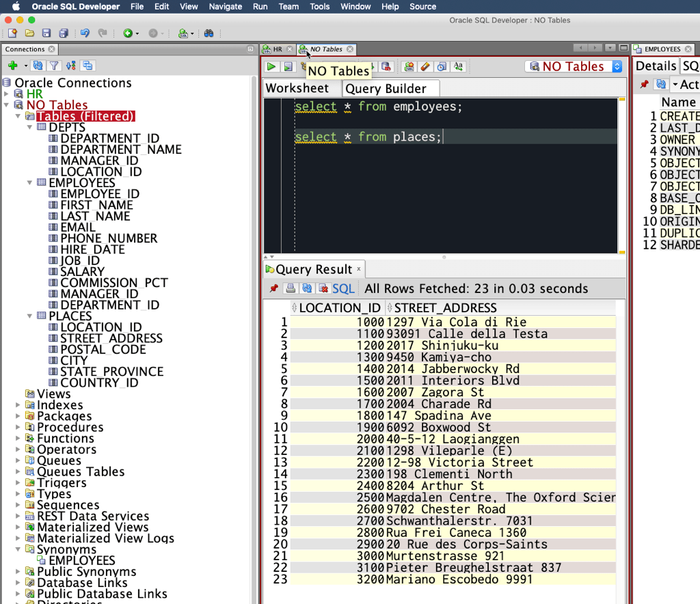Select the EMPLOYEES synonym under Synonyms
This screenshot has height=604, width=700.
tap(81, 560)
